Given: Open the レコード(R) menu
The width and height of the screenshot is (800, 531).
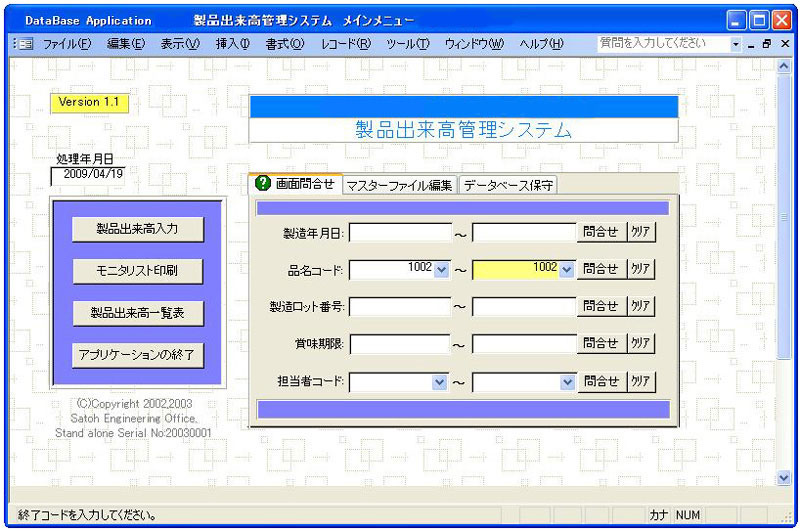Looking at the screenshot, I should click(345, 44).
